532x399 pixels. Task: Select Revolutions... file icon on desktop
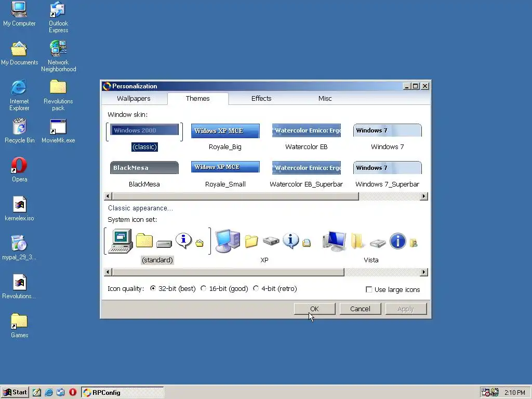tap(19, 287)
